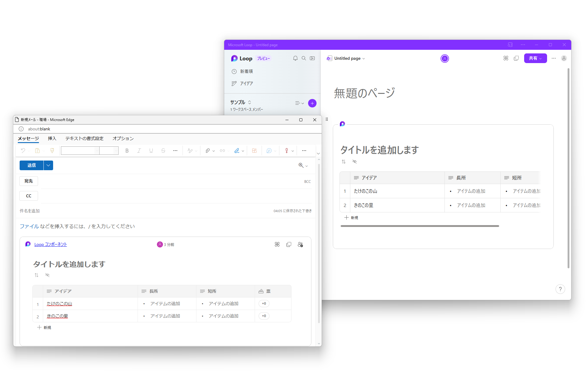Click the アイデア item in Loop sidebar
Viewport: 586px width, 392px height.
246,83
